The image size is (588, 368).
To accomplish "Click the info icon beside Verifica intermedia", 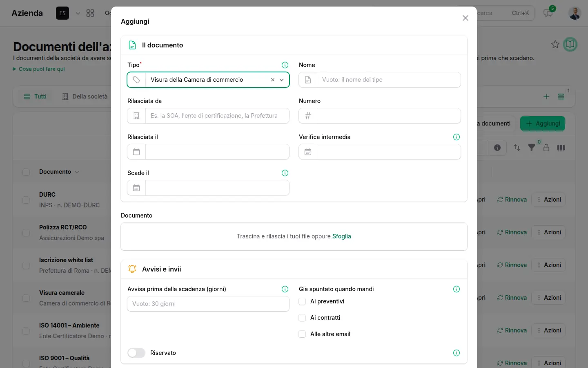I will (x=457, y=137).
